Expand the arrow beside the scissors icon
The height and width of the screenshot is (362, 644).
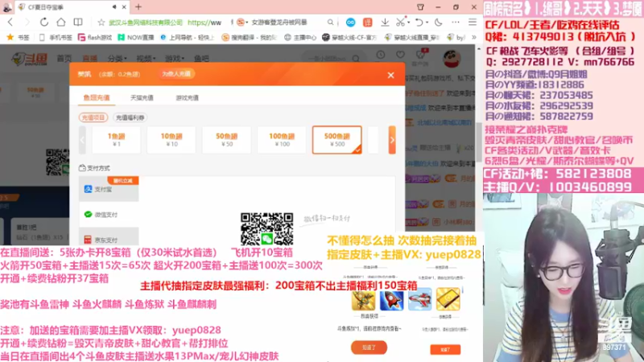(409, 23)
